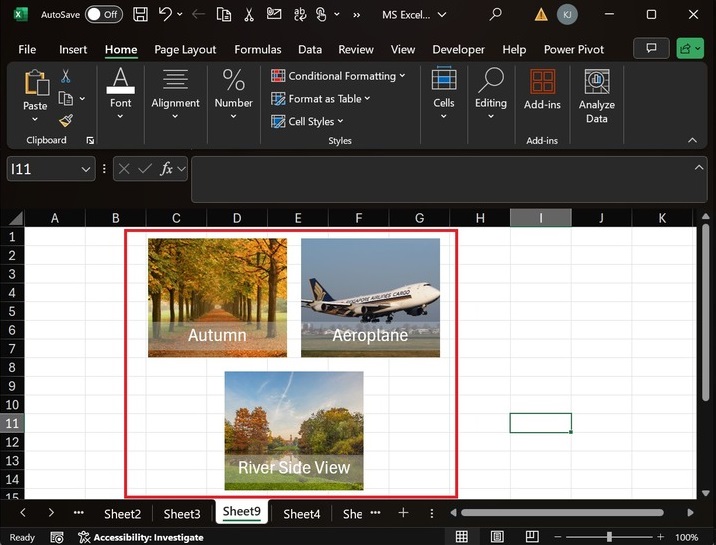
Task: Switch to the Sheet4 worksheet tab
Action: [x=301, y=513]
